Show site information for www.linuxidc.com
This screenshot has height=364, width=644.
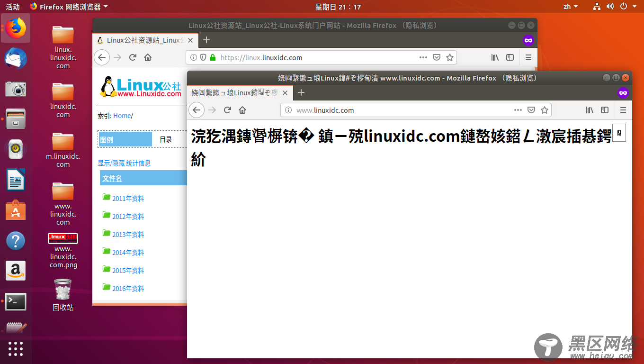[x=288, y=110]
